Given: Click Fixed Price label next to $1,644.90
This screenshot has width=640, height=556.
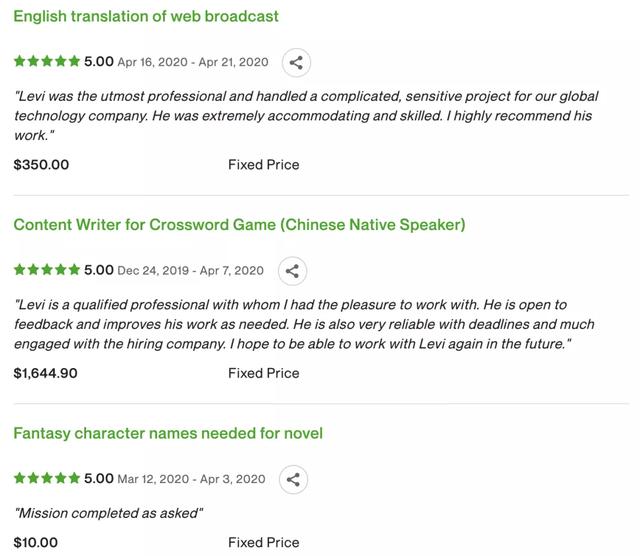Looking at the screenshot, I should click(264, 373).
